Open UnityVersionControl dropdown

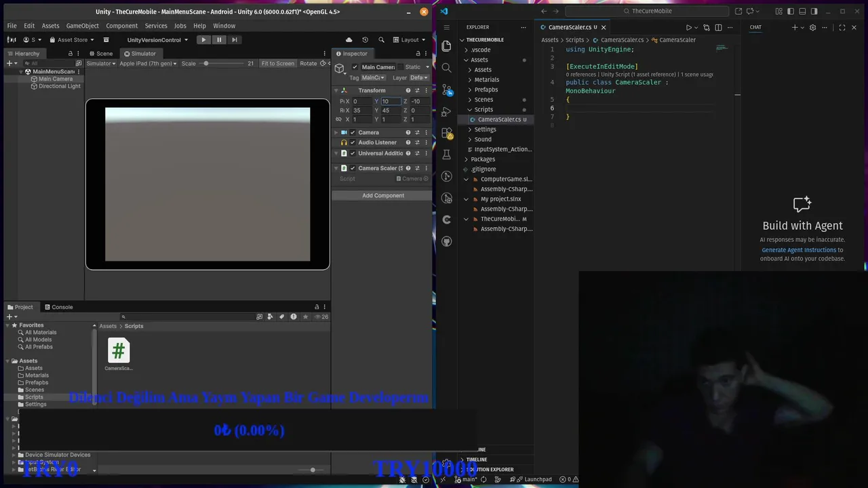157,40
